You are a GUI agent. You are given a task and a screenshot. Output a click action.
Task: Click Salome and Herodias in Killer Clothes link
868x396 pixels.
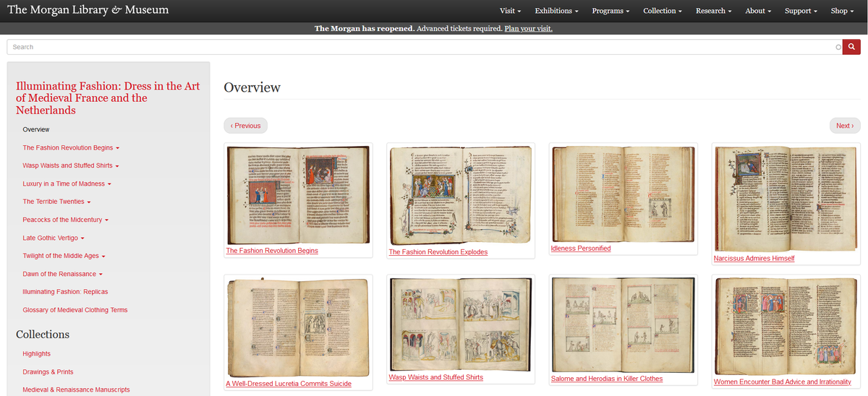click(x=607, y=379)
